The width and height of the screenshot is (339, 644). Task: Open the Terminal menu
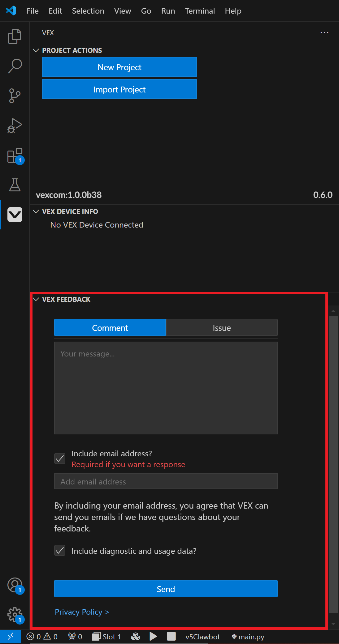(x=200, y=11)
